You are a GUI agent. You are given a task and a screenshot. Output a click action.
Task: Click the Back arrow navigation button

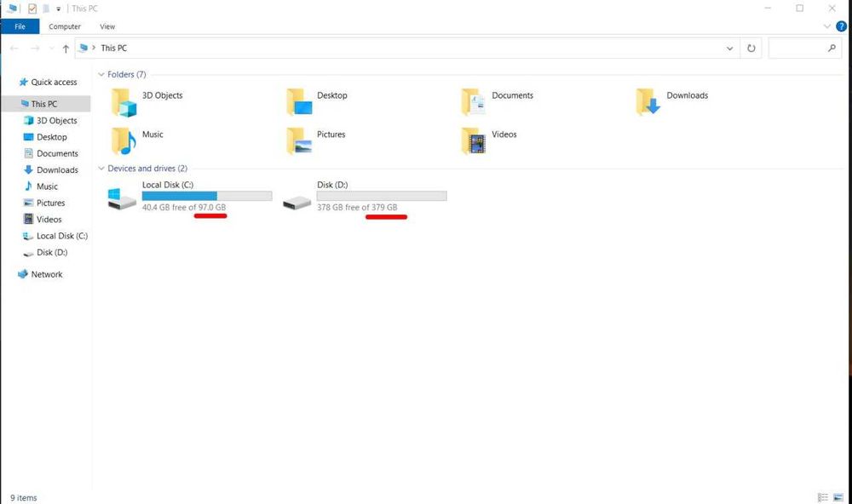[14, 49]
